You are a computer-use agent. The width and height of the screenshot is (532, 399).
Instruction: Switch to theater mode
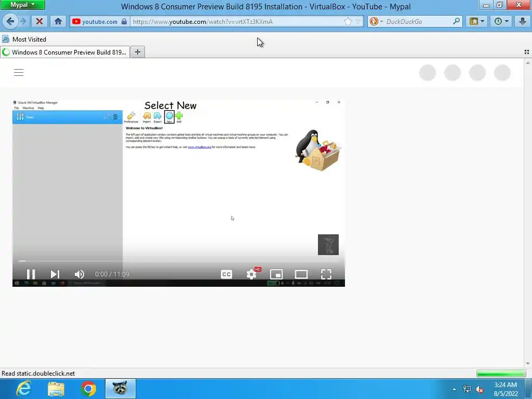click(x=301, y=274)
